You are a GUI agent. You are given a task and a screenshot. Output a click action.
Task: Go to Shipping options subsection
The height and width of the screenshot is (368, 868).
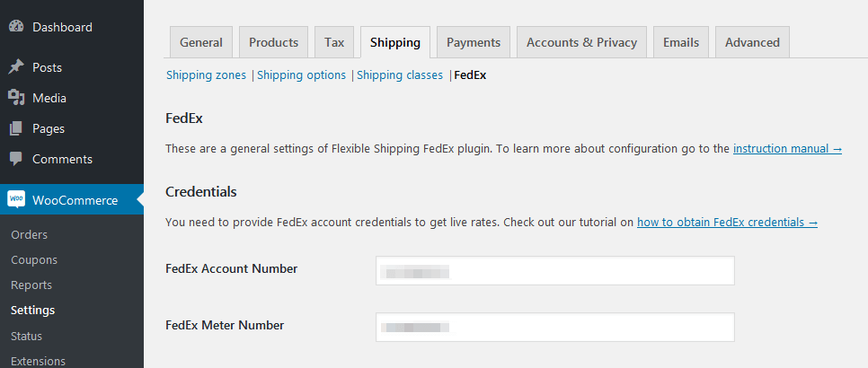tap(301, 75)
